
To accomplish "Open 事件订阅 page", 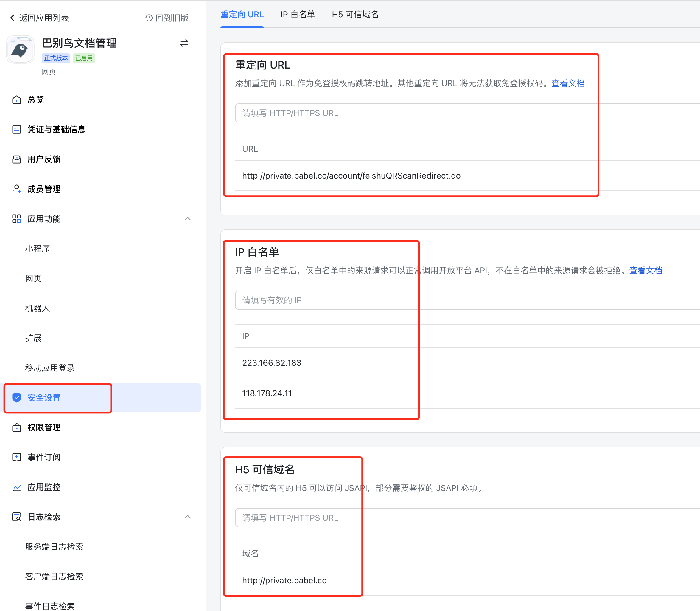I will click(x=44, y=457).
